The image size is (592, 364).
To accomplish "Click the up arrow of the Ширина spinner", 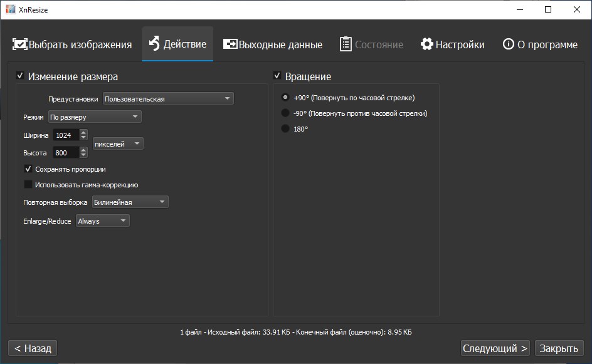I will [x=82, y=132].
